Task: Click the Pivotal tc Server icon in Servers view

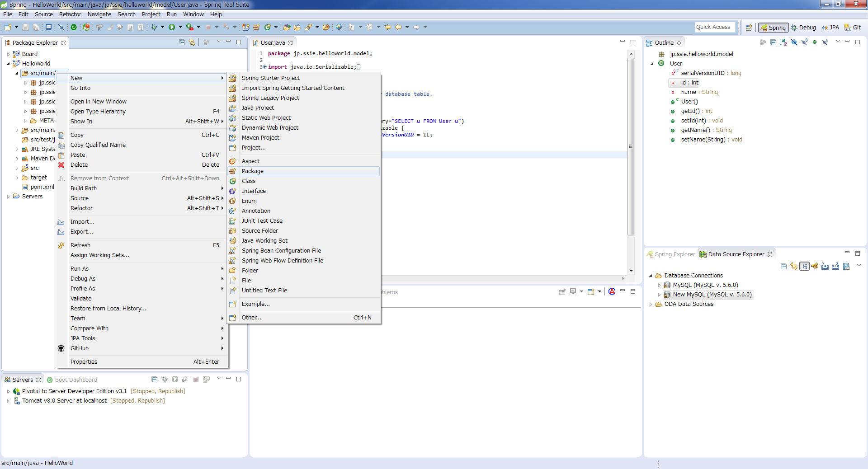Action: pos(17,391)
